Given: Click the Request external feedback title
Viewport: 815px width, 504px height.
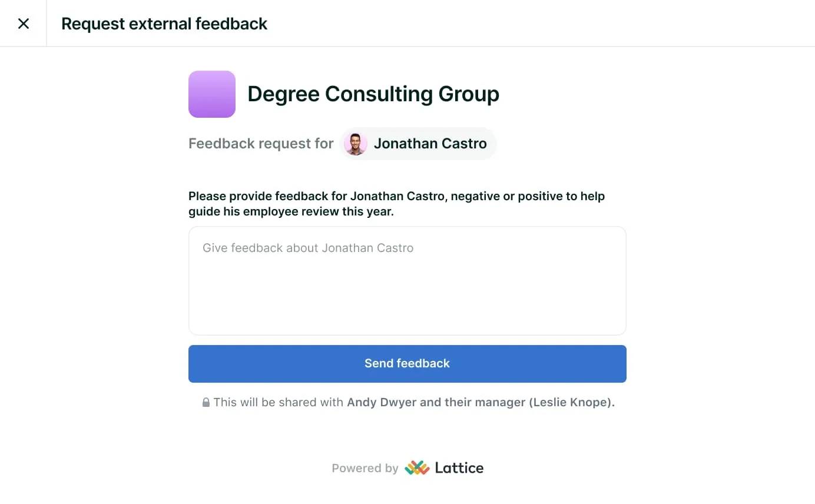Looking at the screenshot, I should tap(164, 24).
